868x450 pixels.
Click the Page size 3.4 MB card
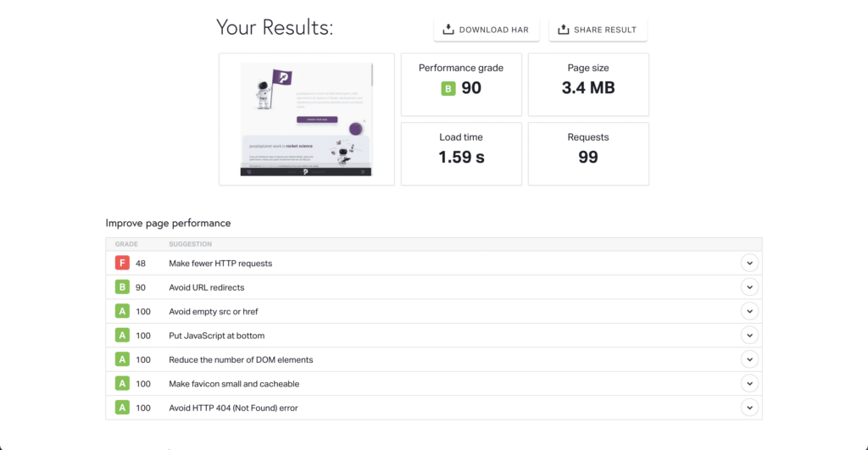[x=588, y=85]
